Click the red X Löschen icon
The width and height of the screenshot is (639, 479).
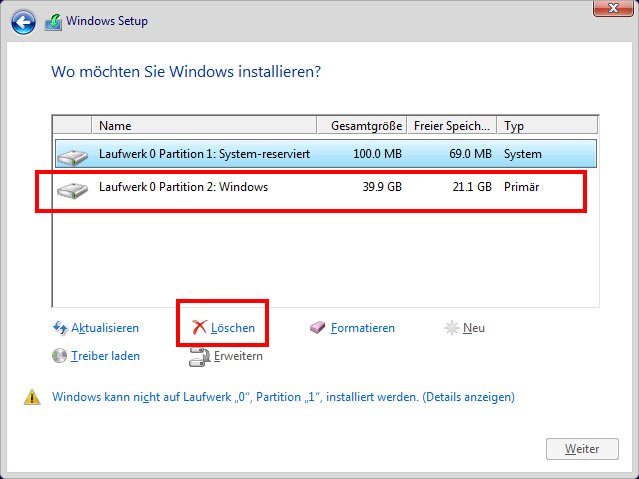tap(199, 327)
